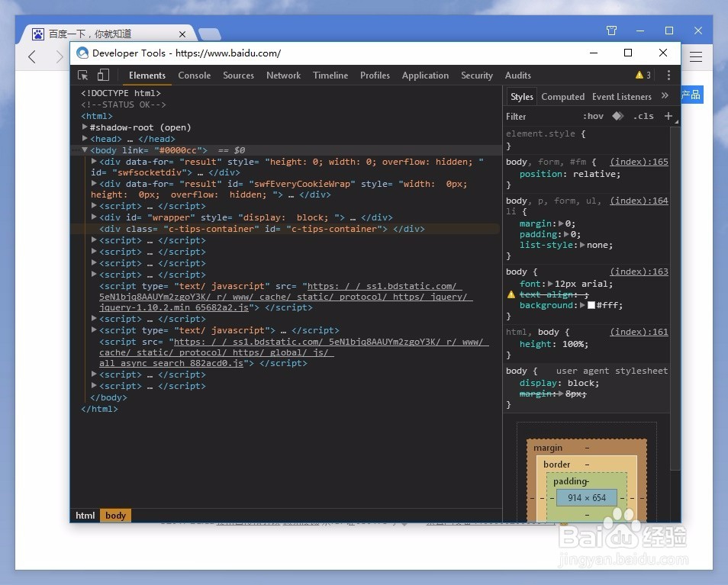Open the all_async_search script source link

point(294,352)
